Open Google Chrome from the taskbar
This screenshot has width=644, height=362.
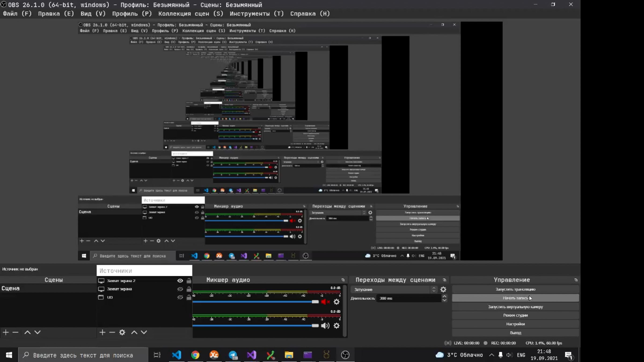[195, 355]
